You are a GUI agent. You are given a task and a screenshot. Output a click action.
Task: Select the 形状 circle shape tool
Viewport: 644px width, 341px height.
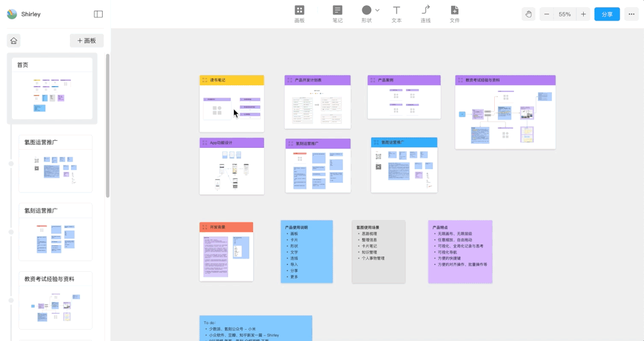click(x=366, y=10)
